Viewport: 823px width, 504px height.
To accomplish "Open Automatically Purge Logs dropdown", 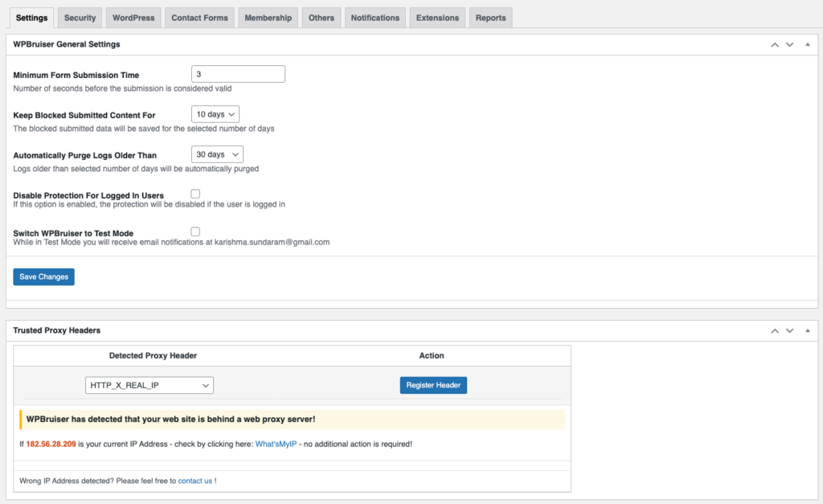I will click(217, 154).
